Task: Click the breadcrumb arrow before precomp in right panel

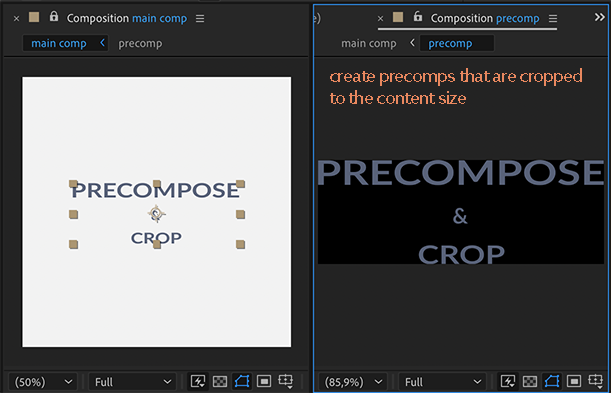Action: [412, 43]
